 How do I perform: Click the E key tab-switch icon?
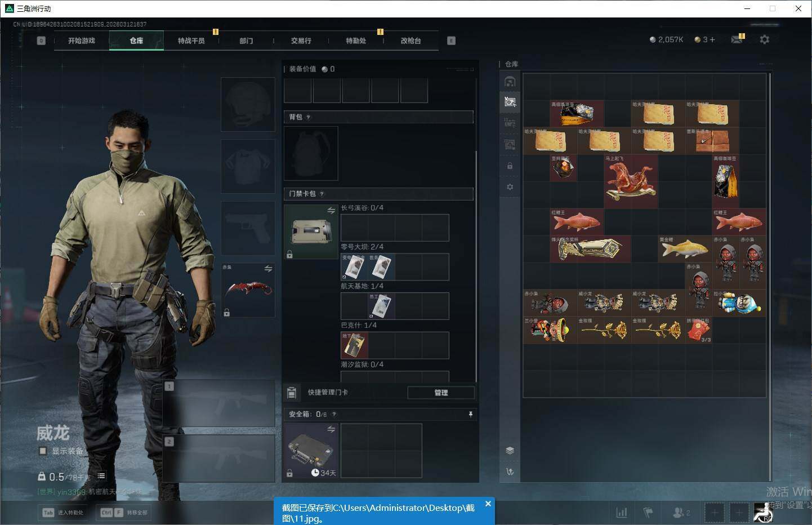click(451, 41)
